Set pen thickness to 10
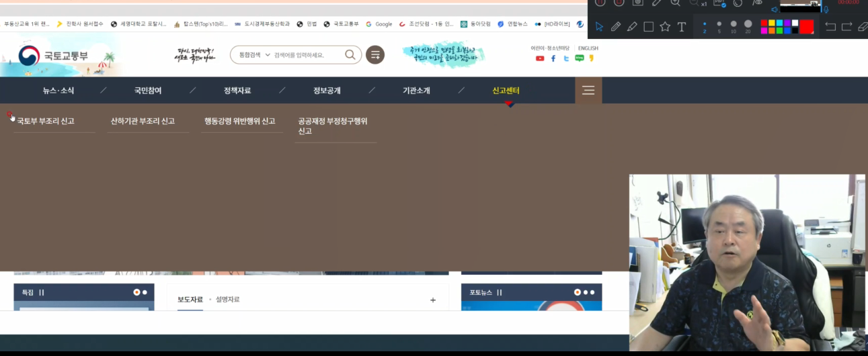Viewport: 868px width, 356px height. pyautogui.click(x=734, y=26)
